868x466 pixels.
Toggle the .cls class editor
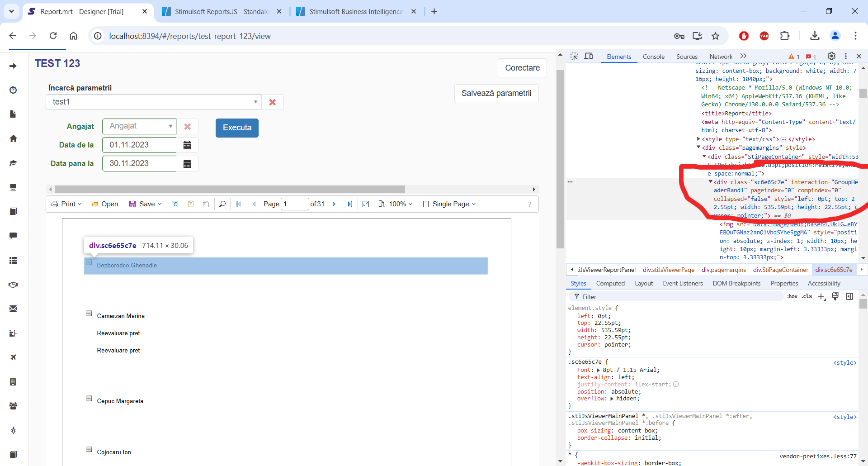807,296
